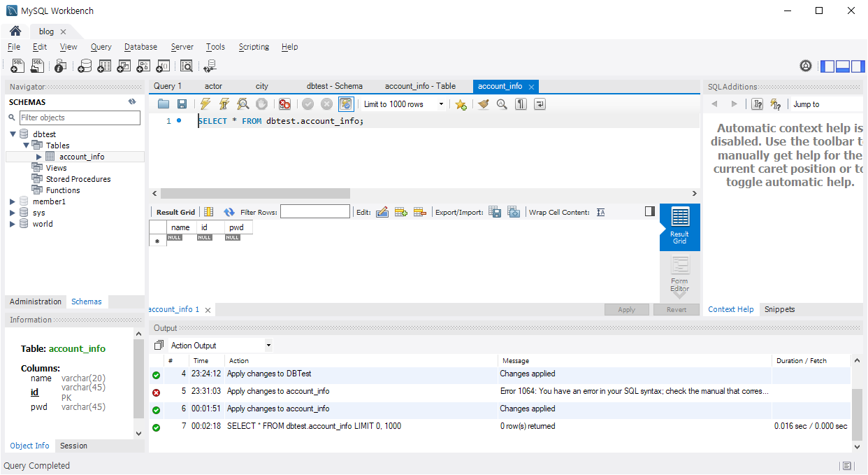This screenshot has width=868, height=475.
Task: Run EXPLAIN on the current statement
Action: pos(243,104)
